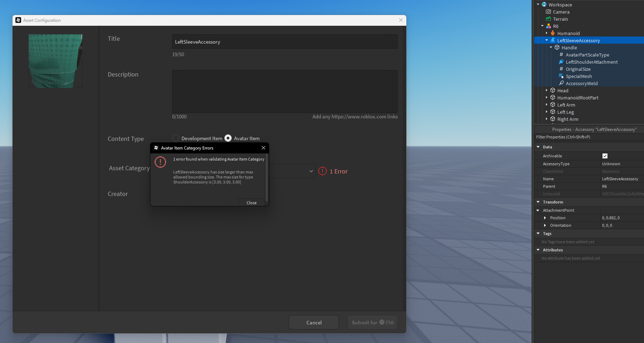Click the AvatarPartScaleType value icon
The height and width of the screenshot is (343, 644).
[561, 55]
